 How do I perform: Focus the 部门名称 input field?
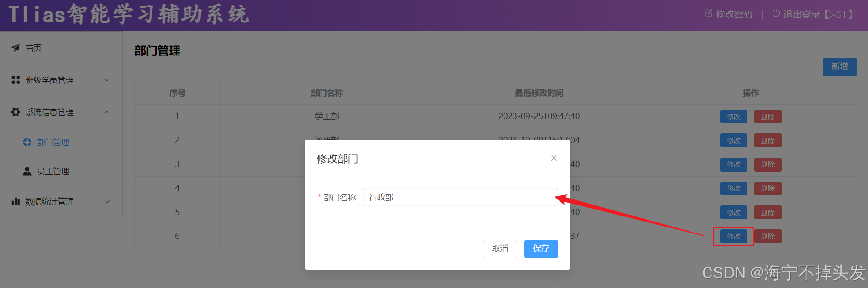[x=460, y=197]
